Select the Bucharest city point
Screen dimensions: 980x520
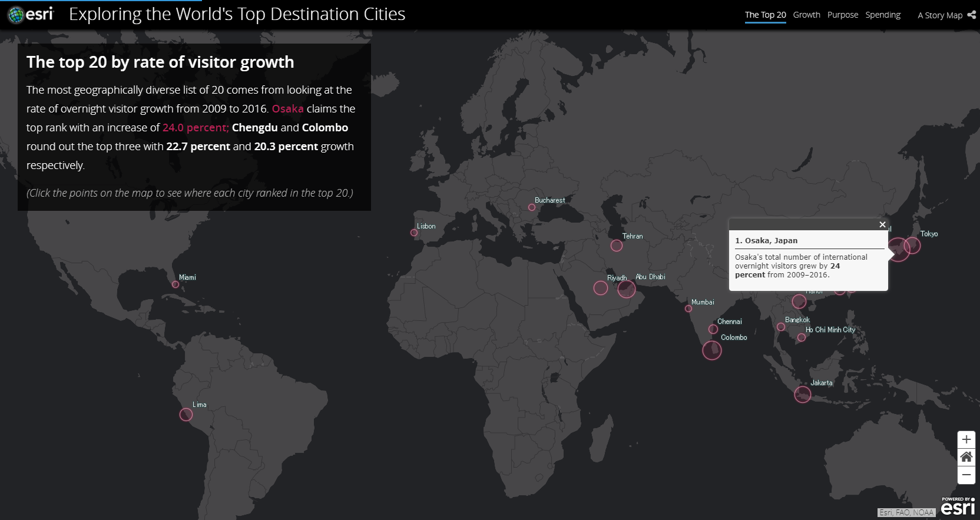531,207
